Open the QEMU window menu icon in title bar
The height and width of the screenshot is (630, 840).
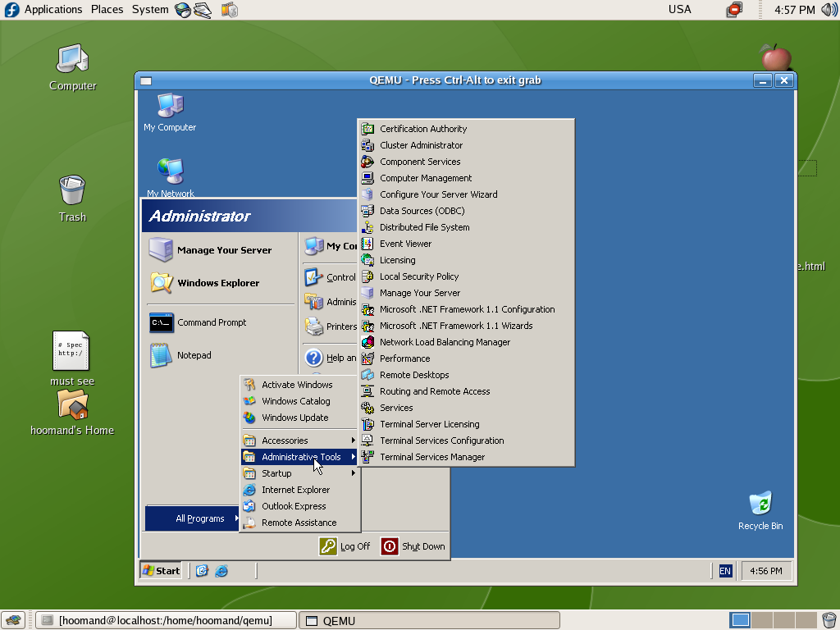coord(146,81)
